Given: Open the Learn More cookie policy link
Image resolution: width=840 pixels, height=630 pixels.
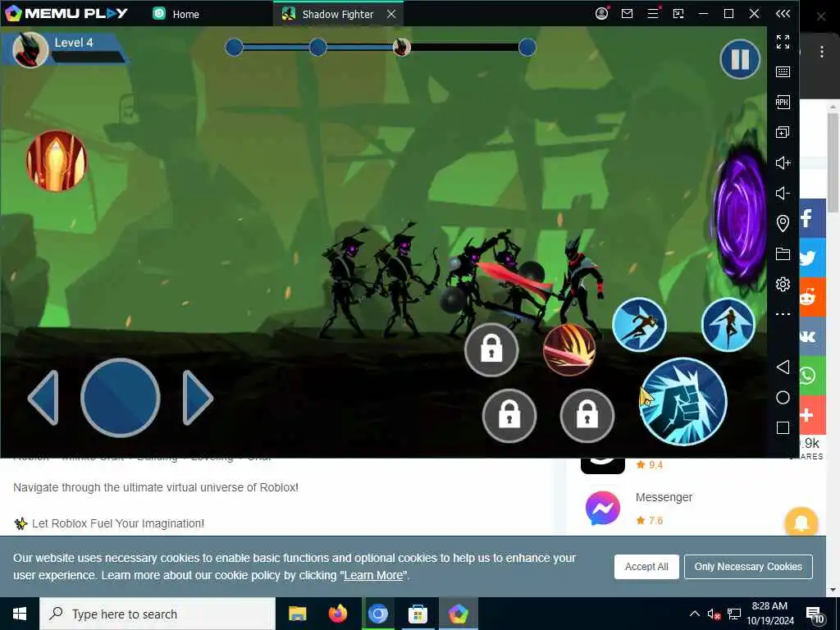Looking at the screenshot, I should pos(373,575).
